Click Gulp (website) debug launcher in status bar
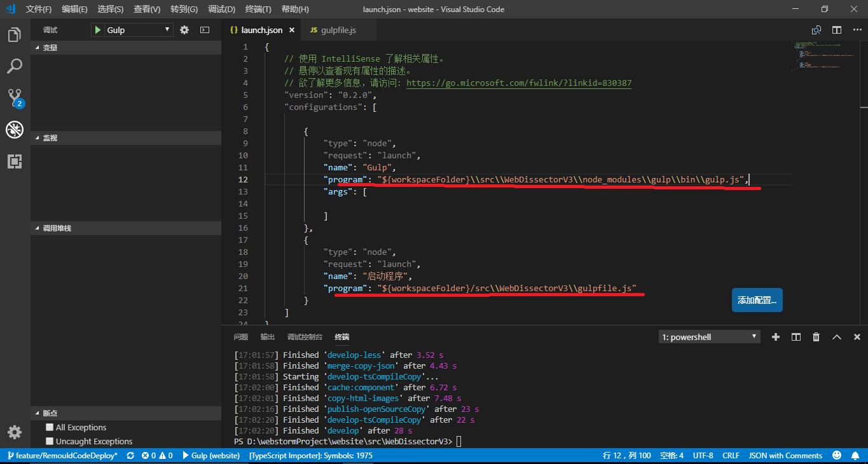Screen dimensions: 868x464 [x=210, y=456]
